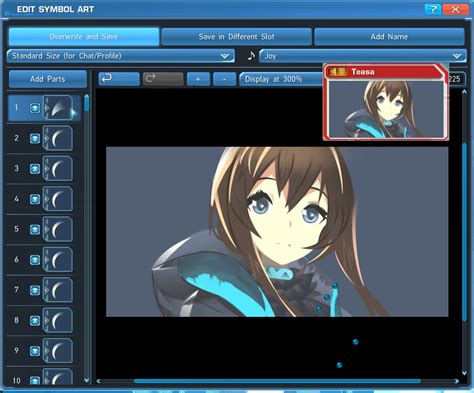The height and width of the screenshot is (393, 474).
Task: Click the sound icon in Teasa header
Action: [x=338, y=71]
